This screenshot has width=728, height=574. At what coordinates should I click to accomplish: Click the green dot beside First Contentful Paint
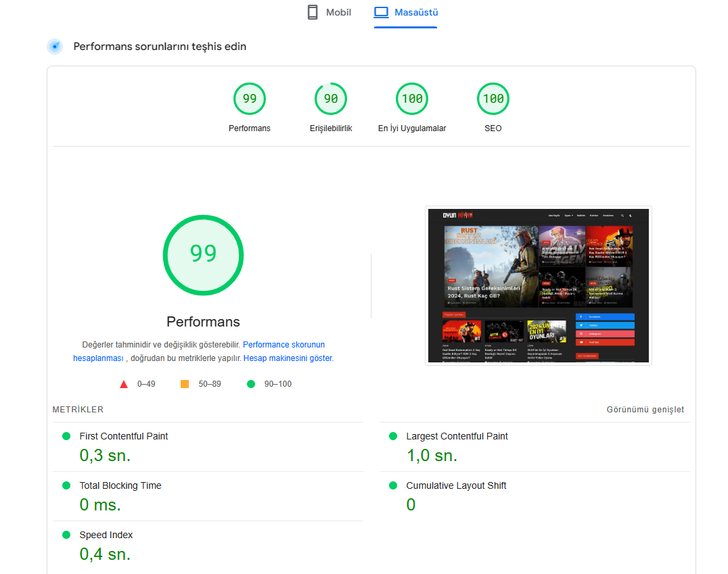66,436
